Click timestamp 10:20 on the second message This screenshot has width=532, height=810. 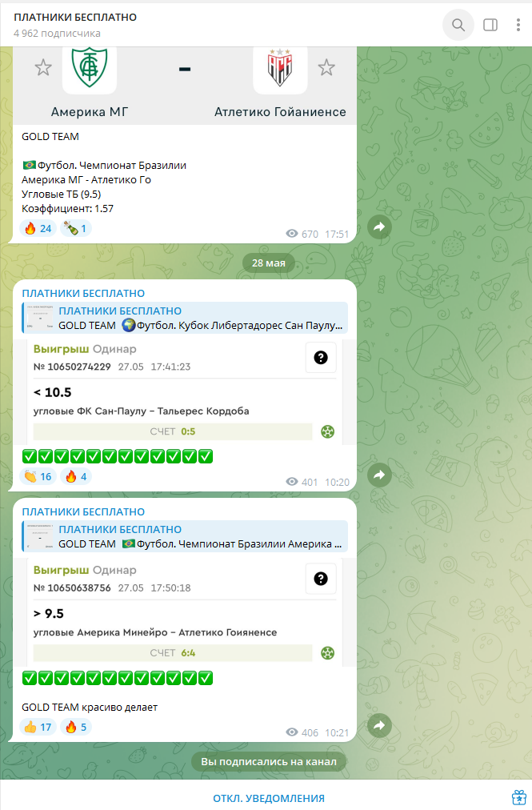coord(337,482)
